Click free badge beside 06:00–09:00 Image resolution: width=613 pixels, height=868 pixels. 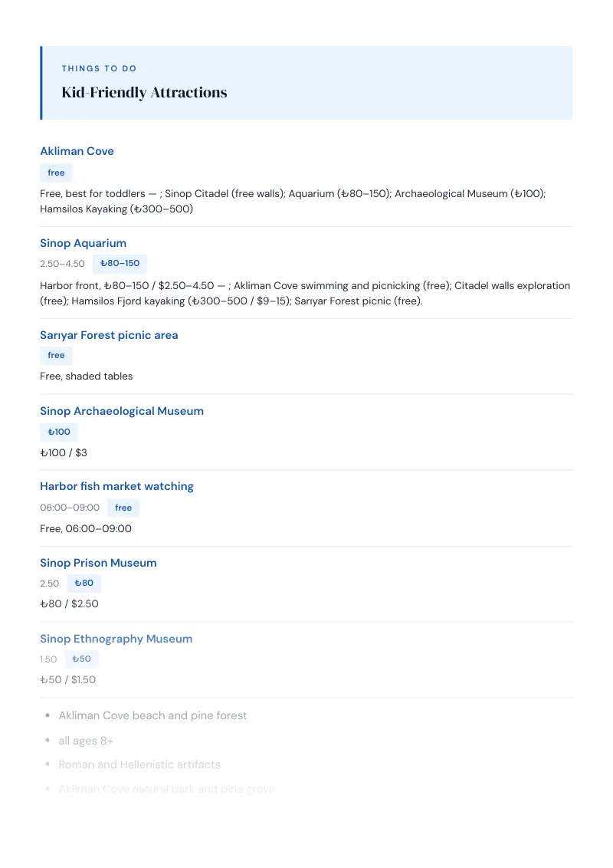(x=123, y=508)
